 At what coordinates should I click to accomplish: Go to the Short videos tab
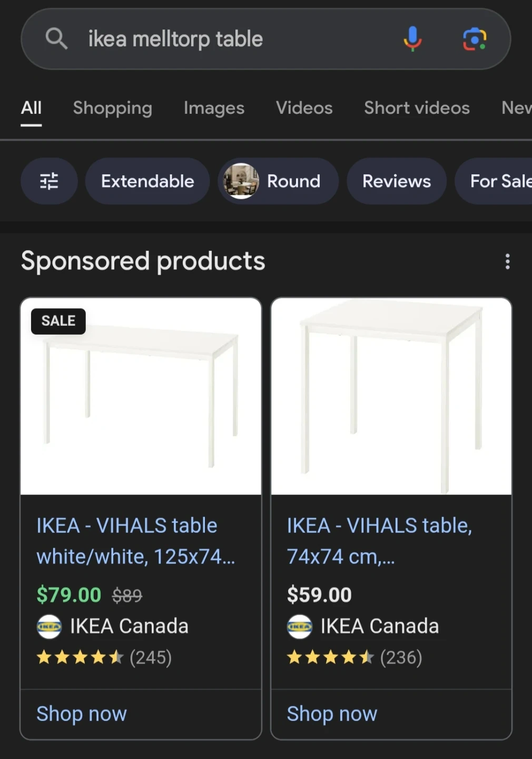pos(417,108)
